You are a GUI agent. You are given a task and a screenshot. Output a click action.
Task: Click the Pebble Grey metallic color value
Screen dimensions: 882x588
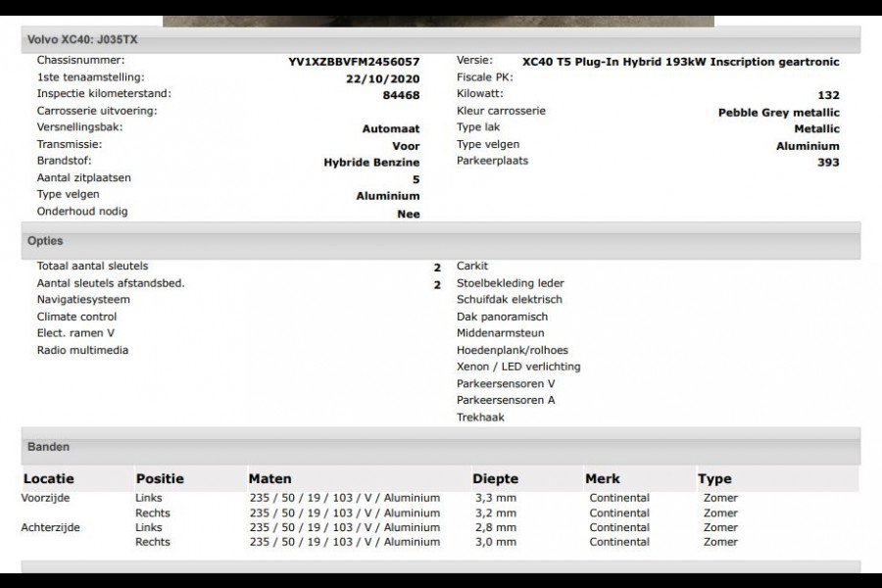pyautogui.click(x=777, y=111)
